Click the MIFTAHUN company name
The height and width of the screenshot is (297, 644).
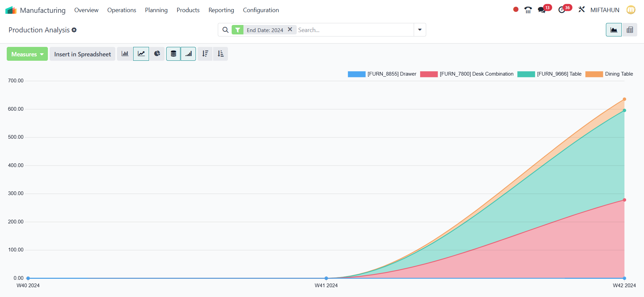pos(605,10)
